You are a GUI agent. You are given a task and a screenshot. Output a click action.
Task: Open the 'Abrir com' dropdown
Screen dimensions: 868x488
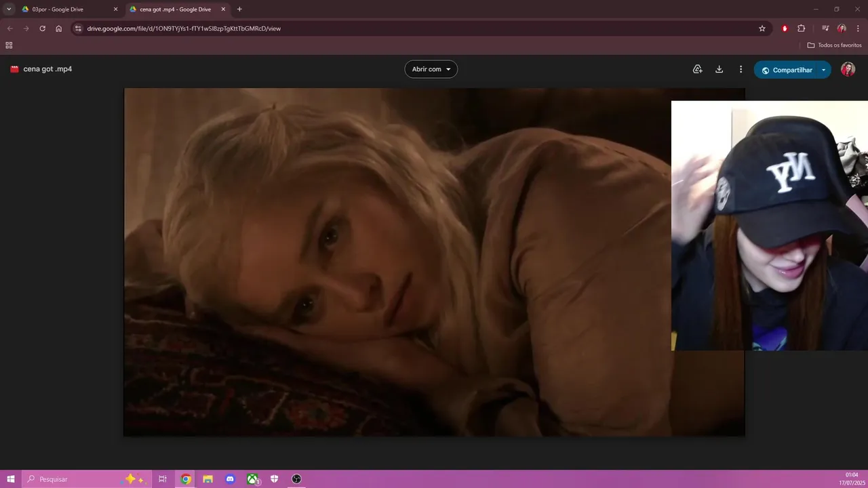(x=431, y=69)
